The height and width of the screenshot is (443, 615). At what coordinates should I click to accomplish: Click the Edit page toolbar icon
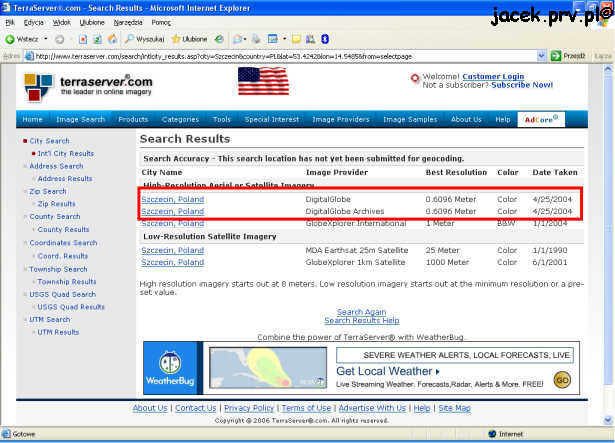point(273,39)
